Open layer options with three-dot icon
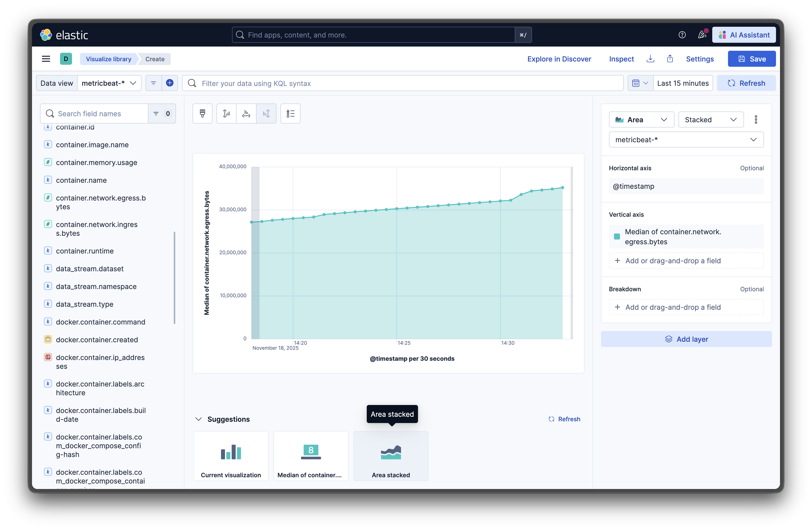This screenshot has width=812, height=530. [x=756, y=119]
